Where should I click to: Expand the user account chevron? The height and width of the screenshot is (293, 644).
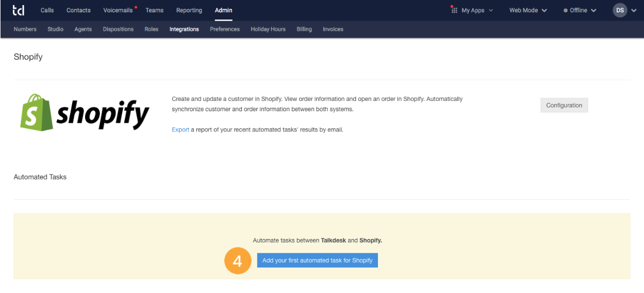tap(634, 11)
